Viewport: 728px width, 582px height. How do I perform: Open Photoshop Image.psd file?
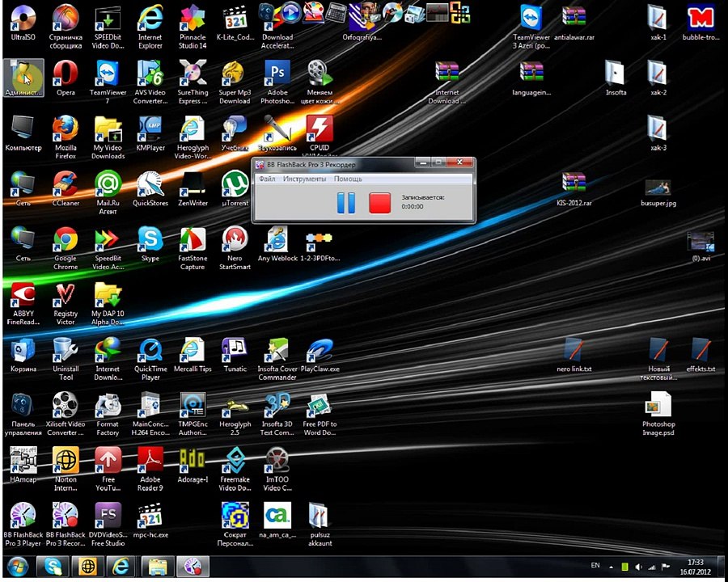point(658,414)
